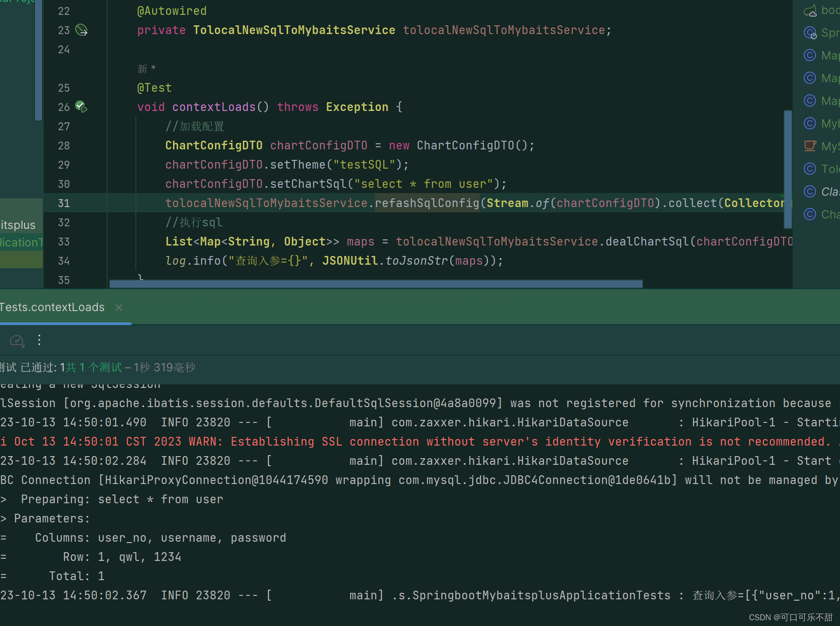This screenshot has height=626, width=840.
Task: Select the MySQL coffee-cup icon in right sidebar
Action: 810,145
